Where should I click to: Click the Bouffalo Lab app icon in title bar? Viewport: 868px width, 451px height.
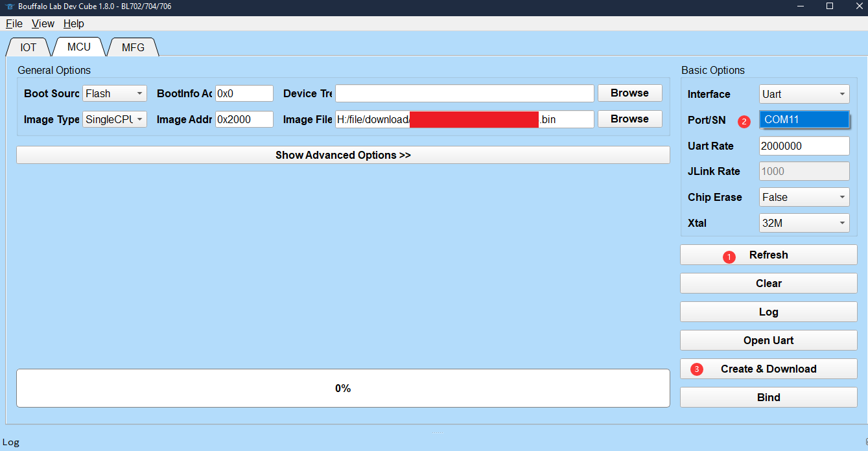(9, 6)
